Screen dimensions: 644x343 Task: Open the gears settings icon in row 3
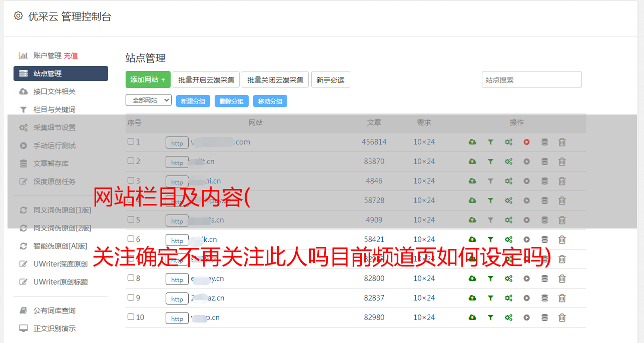tap(508, 181)
